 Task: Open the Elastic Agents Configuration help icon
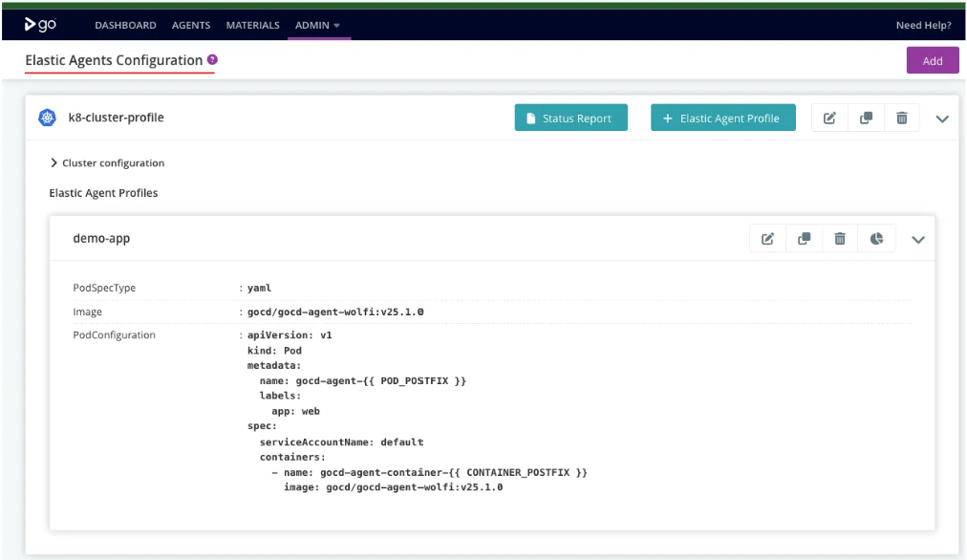[x=212, y=60]
